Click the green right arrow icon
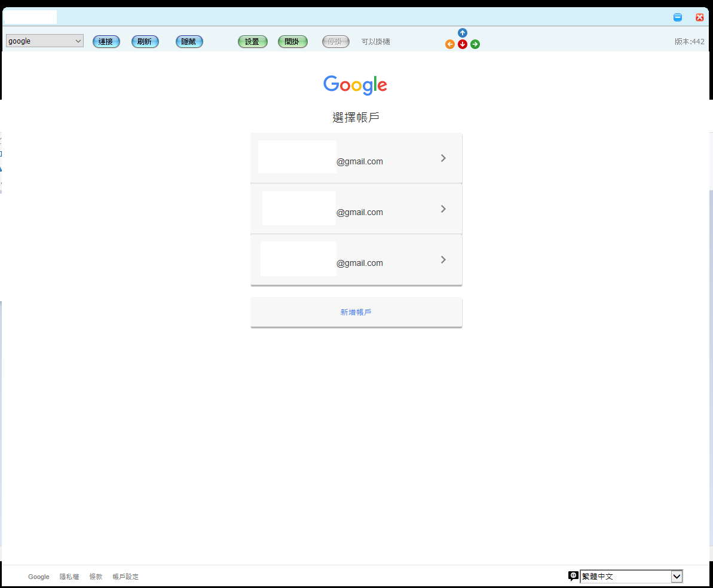 pyautogui.click(x=475, y=44)
